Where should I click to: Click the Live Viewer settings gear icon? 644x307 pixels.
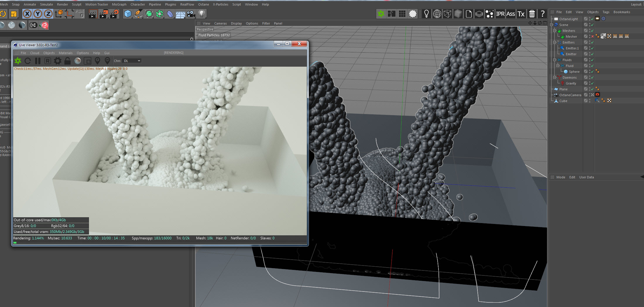[x=58, y=61]
